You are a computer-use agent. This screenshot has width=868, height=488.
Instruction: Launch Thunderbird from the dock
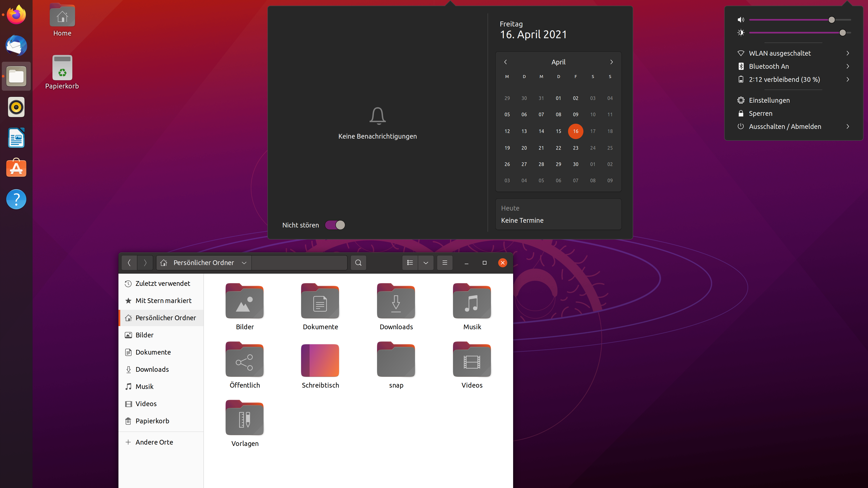[x=16, y=45]
